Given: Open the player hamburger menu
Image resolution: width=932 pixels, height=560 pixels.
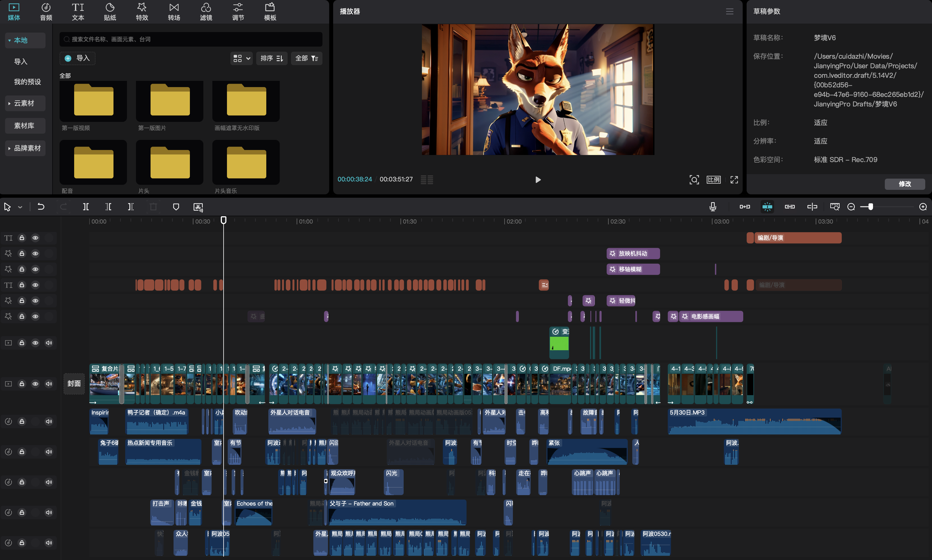Looking at the screenshot, I should (730, 11).
